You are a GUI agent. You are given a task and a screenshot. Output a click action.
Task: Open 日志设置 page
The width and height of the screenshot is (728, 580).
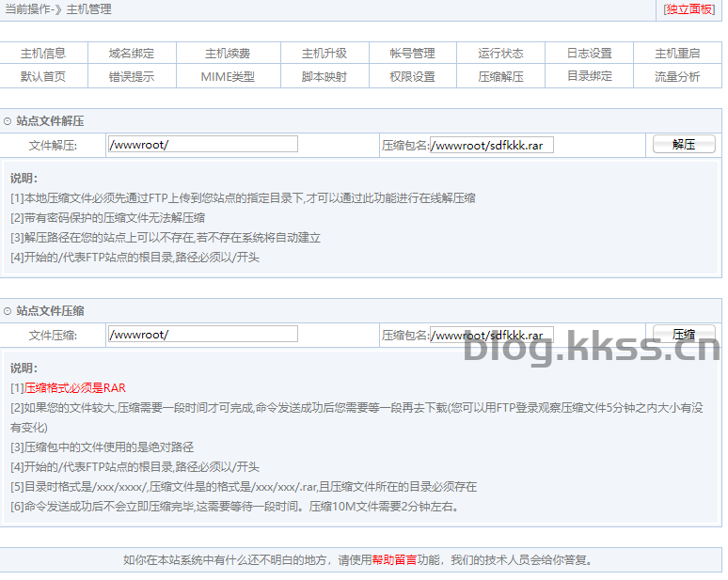589,54
